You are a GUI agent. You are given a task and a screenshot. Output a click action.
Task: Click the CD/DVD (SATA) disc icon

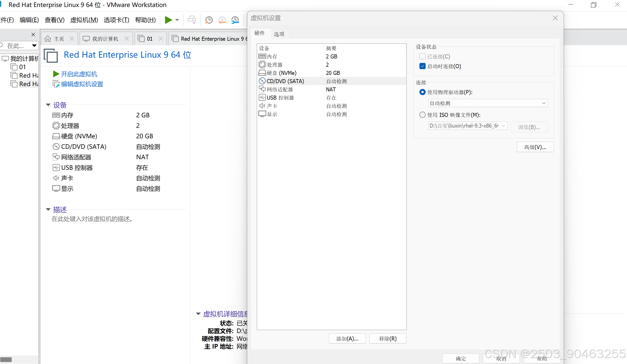[x=262, y=81]
